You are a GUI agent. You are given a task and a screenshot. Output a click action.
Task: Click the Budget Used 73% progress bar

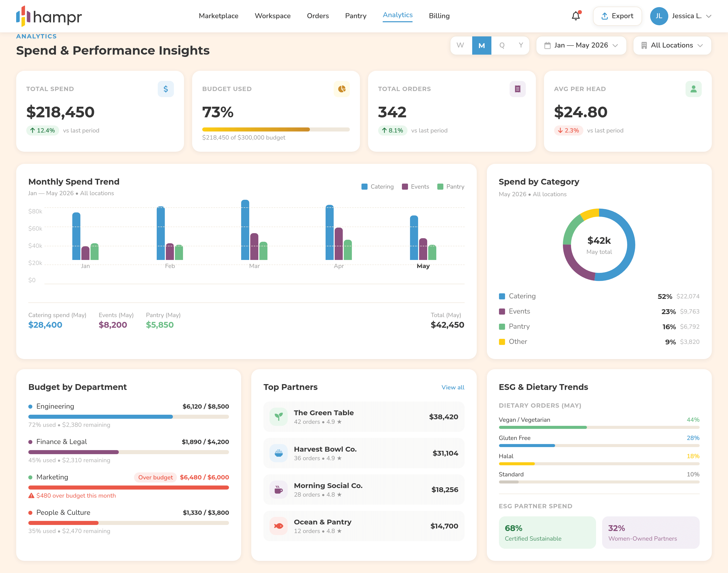(276, 129)
